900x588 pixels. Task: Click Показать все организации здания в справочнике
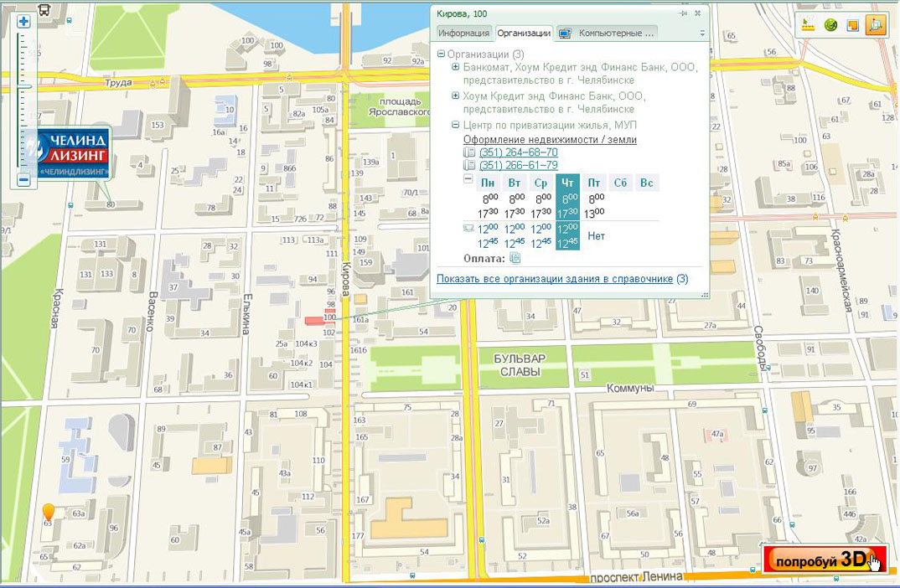pos(554,279)
